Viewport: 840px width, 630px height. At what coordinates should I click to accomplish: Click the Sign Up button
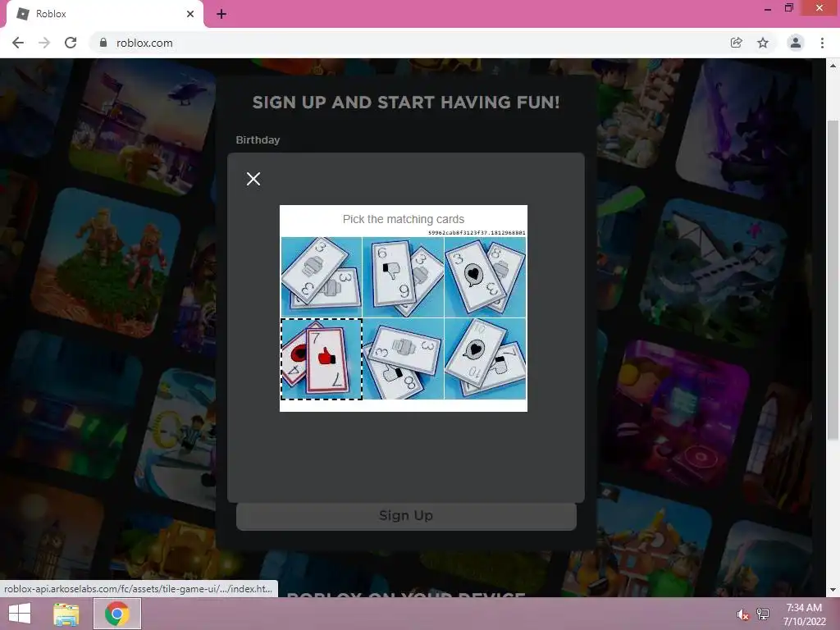[x=406, y=516]
